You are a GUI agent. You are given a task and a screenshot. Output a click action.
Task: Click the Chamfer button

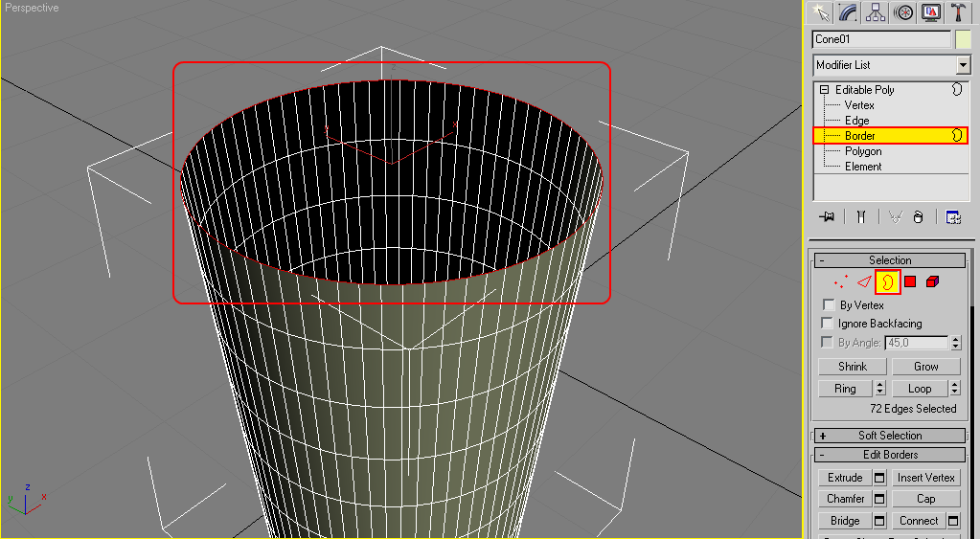tap(845, 499)
